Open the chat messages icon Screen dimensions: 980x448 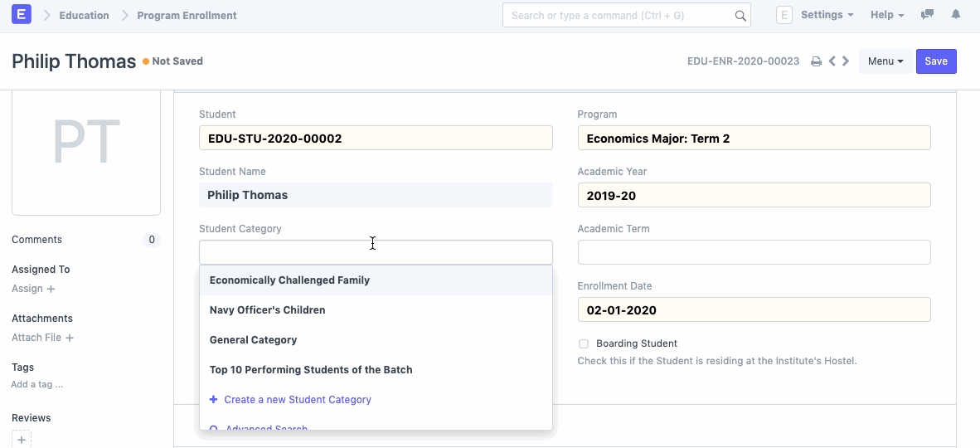[928, 15]
